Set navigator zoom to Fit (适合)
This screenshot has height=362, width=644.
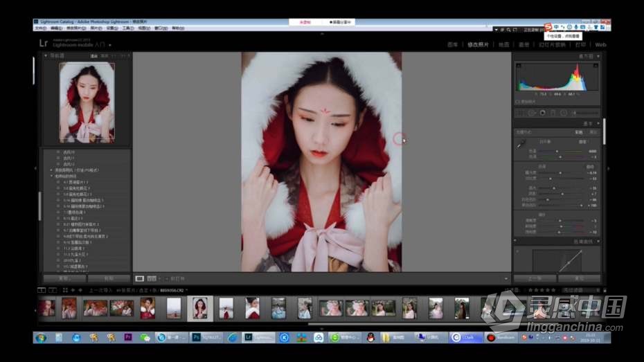pyautogui.click(x=94, y=56)
